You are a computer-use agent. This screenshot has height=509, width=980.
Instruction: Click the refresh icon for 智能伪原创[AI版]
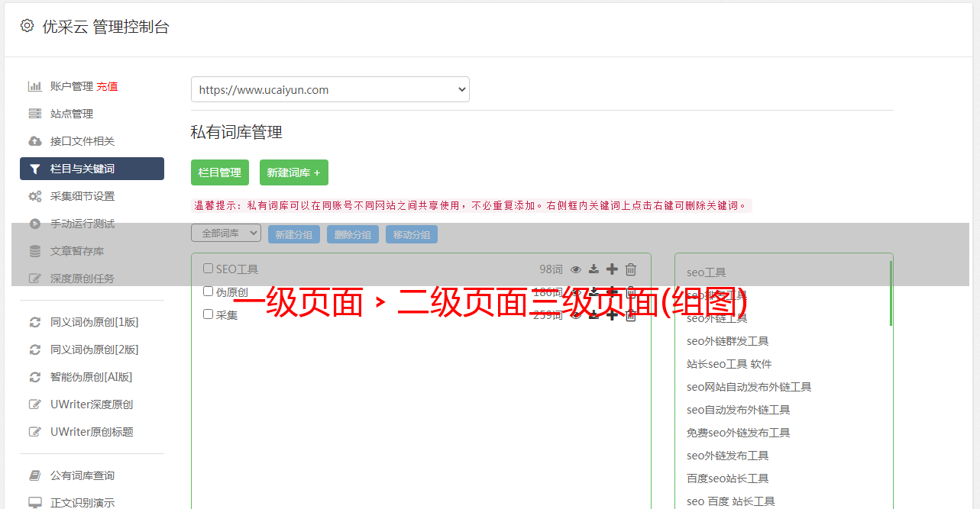pos(35,377)
